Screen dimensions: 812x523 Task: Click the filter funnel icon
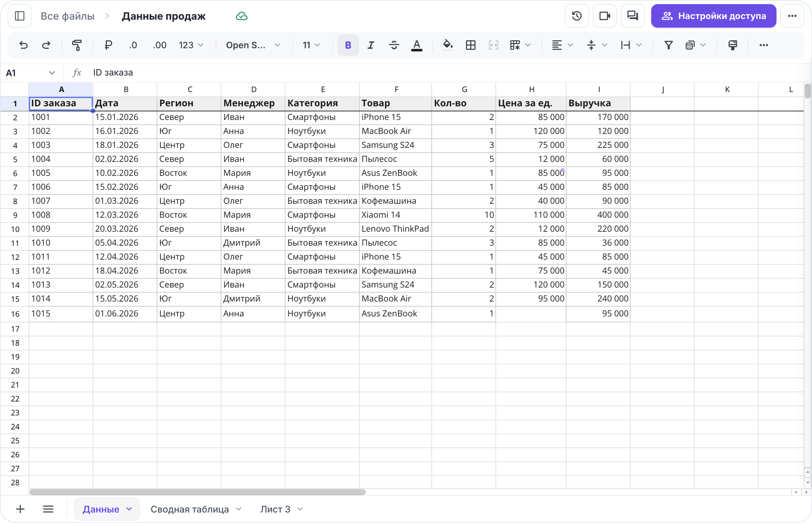coord(668,45)
